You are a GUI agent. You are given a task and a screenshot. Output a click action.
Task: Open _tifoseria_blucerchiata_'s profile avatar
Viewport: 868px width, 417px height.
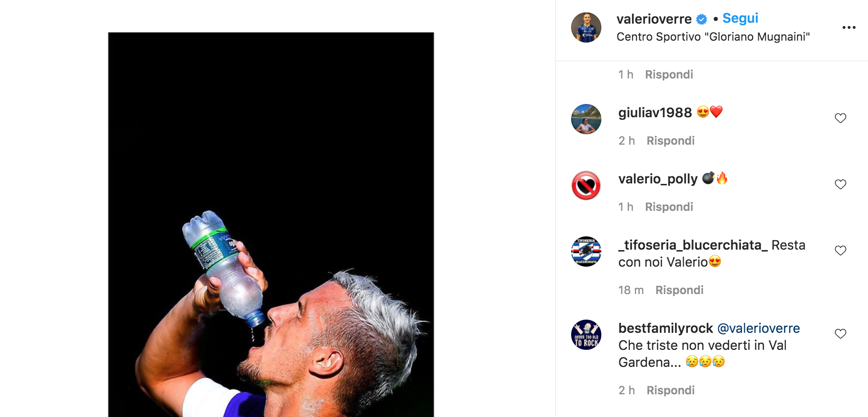(586, 252)
